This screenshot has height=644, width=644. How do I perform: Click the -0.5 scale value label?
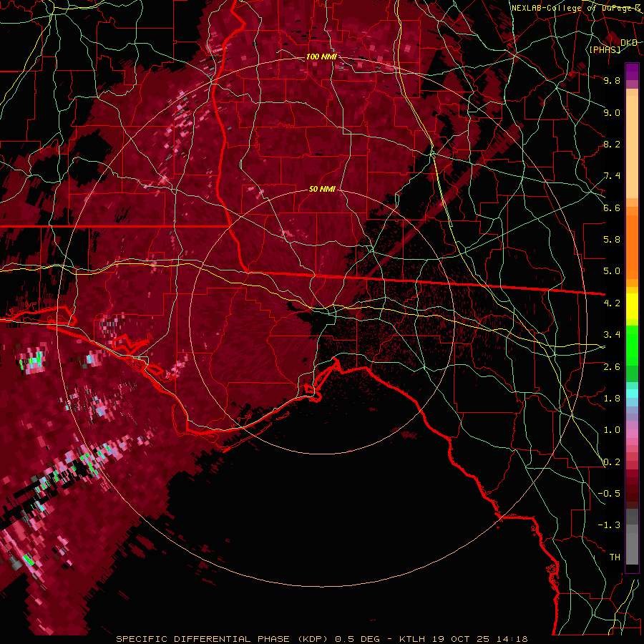(x=609, y=494)
